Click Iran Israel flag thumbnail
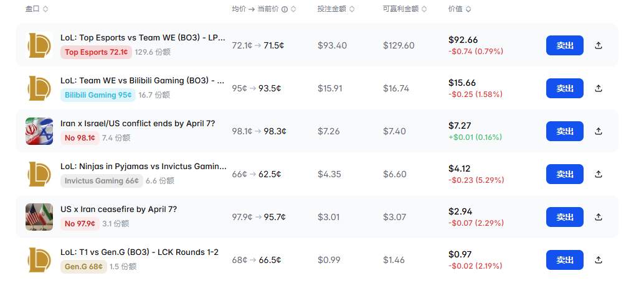 coord(39,131)
